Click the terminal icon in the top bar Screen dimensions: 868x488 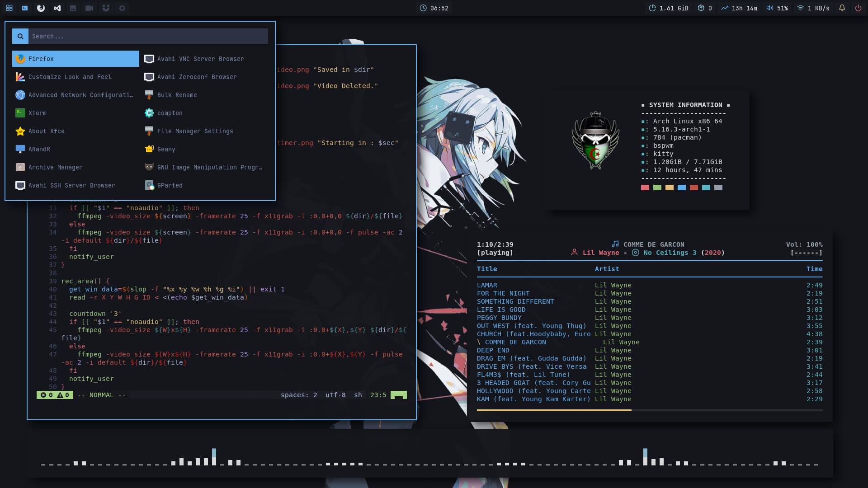pyautogui.click(x=25, y=8)
